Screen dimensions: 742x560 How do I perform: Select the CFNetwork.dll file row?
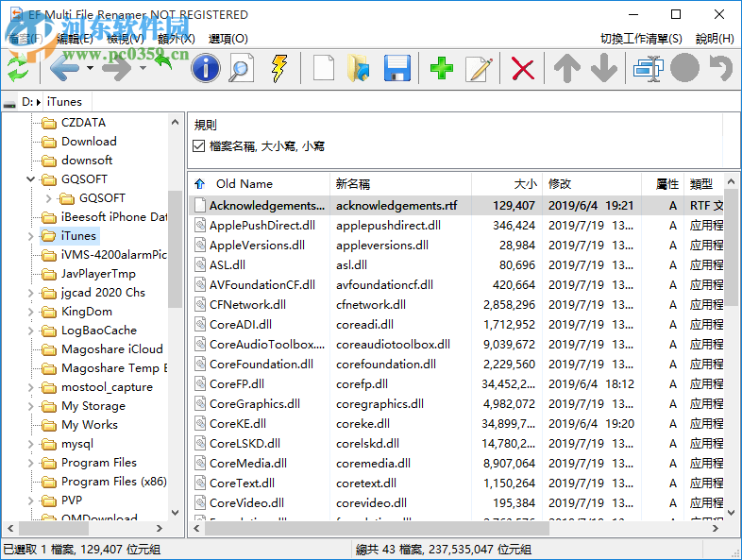point(456,304)
